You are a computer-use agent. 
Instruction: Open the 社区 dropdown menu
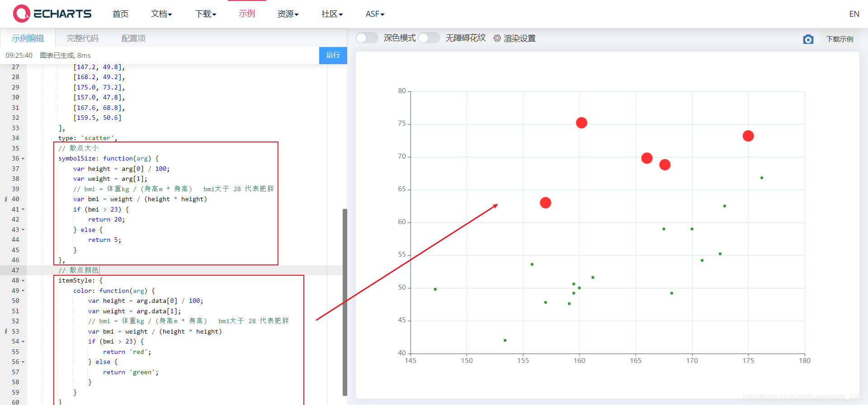[332, 14]
